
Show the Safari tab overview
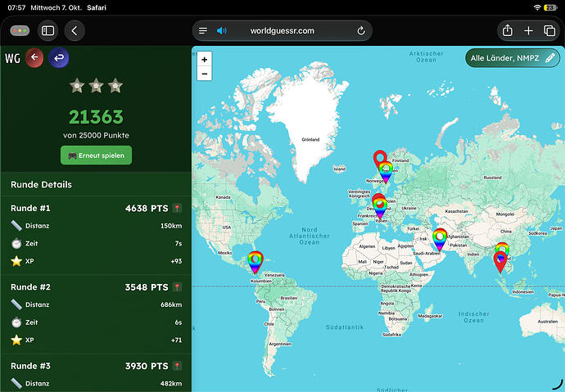(549, 31)
